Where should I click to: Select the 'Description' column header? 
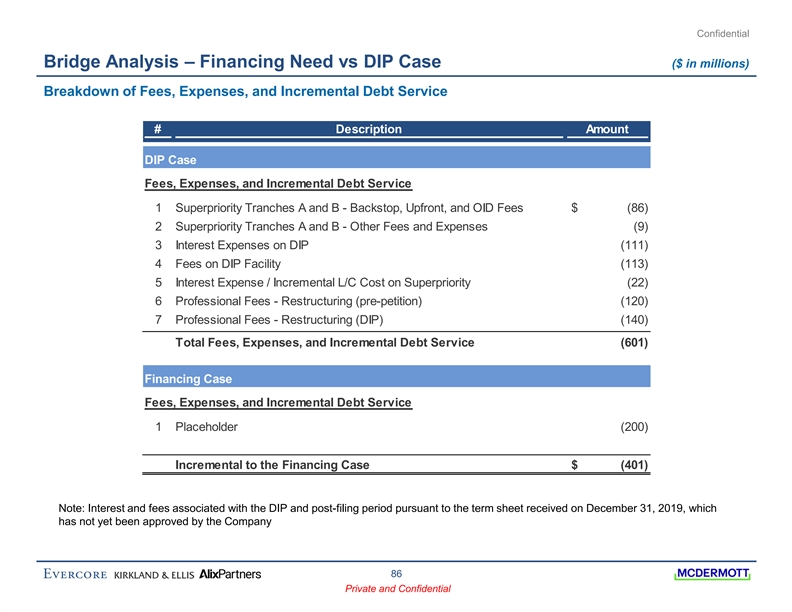click(369, 129)
